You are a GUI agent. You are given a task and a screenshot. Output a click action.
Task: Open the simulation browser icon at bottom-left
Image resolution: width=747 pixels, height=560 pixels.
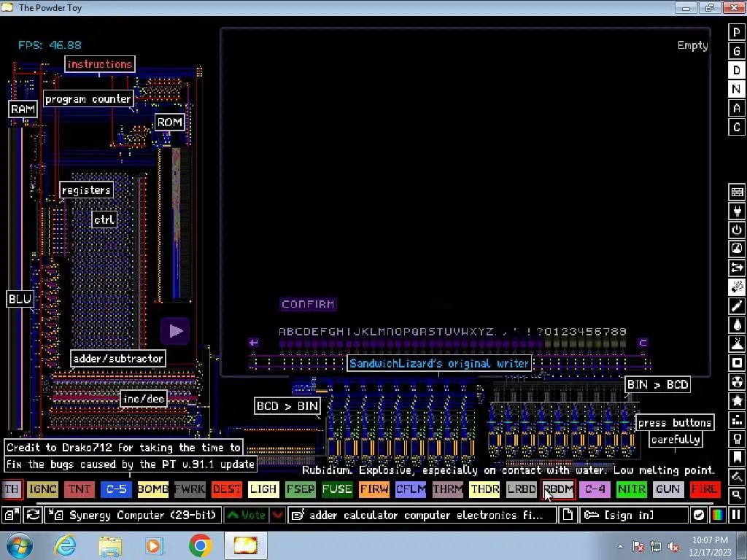(12, 515)
